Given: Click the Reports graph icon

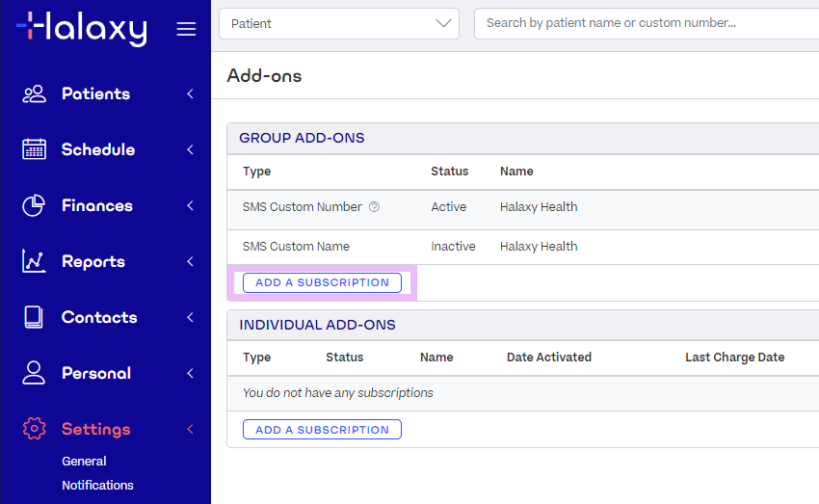Looking at the screenshot, I should pos(34,261).
